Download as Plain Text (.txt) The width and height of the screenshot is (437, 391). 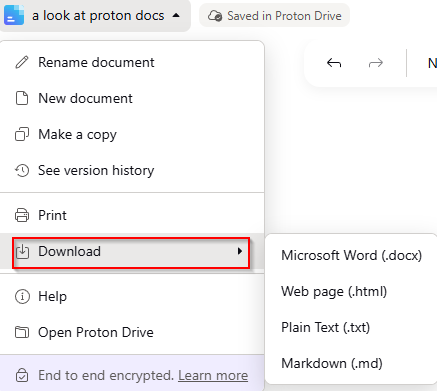(351, 327)
